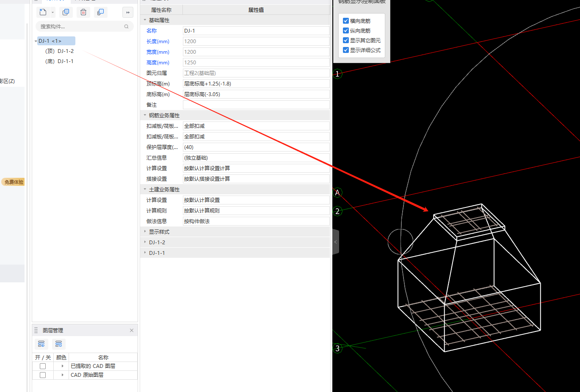Screen dimensions: 580x392
Task: Click the copy component icon
Action: (66, 12)
